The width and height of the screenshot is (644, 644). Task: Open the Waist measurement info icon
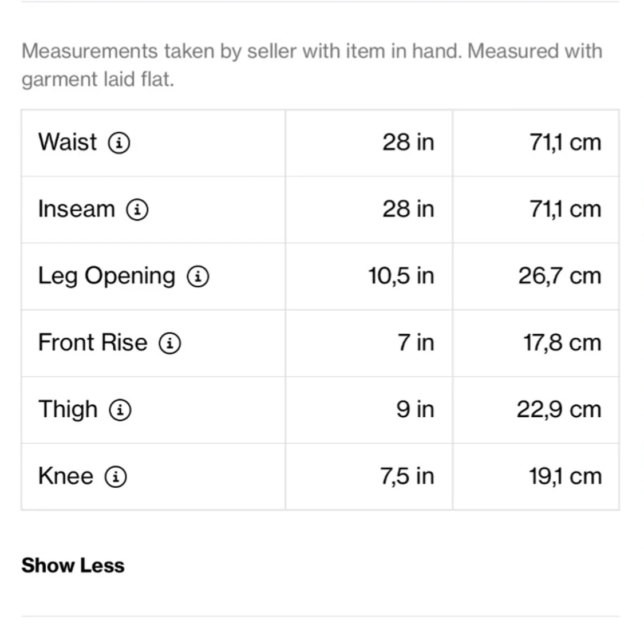pos(119,143)
